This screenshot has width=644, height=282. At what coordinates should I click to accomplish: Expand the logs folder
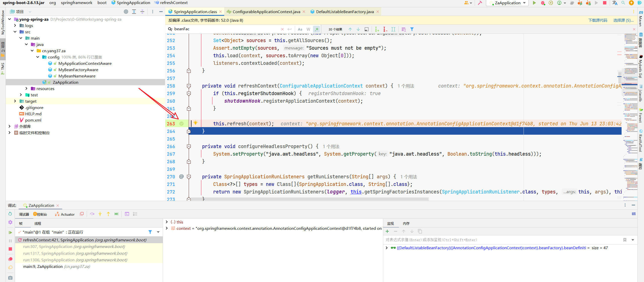tap(15, 25)
